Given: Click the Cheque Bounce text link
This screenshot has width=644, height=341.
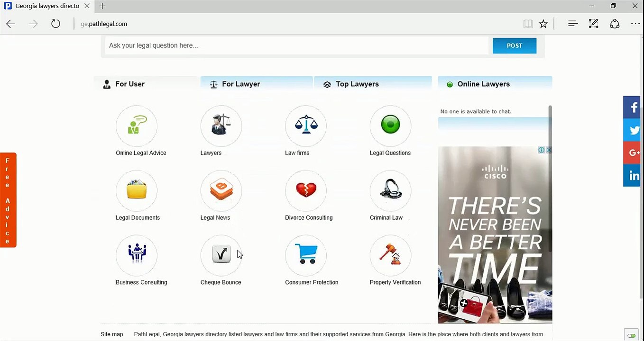Looking at the screenshot, I should [x=221, y=282].
